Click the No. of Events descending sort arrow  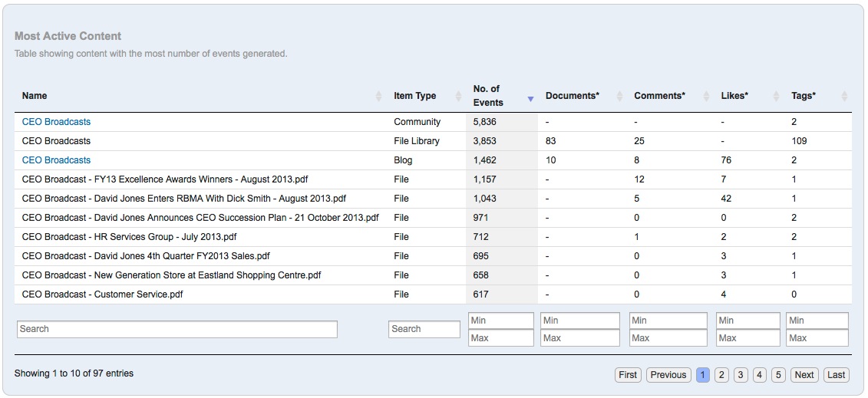(x=530, y=98)
